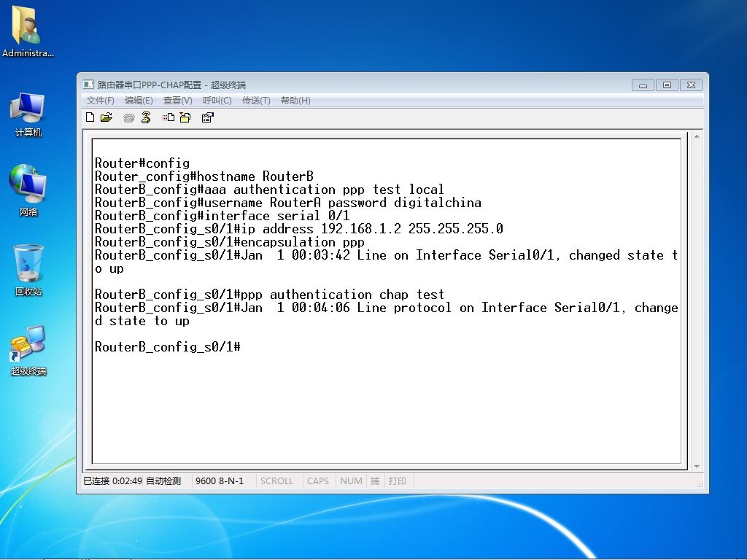
Task: Open the 查看(V) menu
Action: [178, 101]
